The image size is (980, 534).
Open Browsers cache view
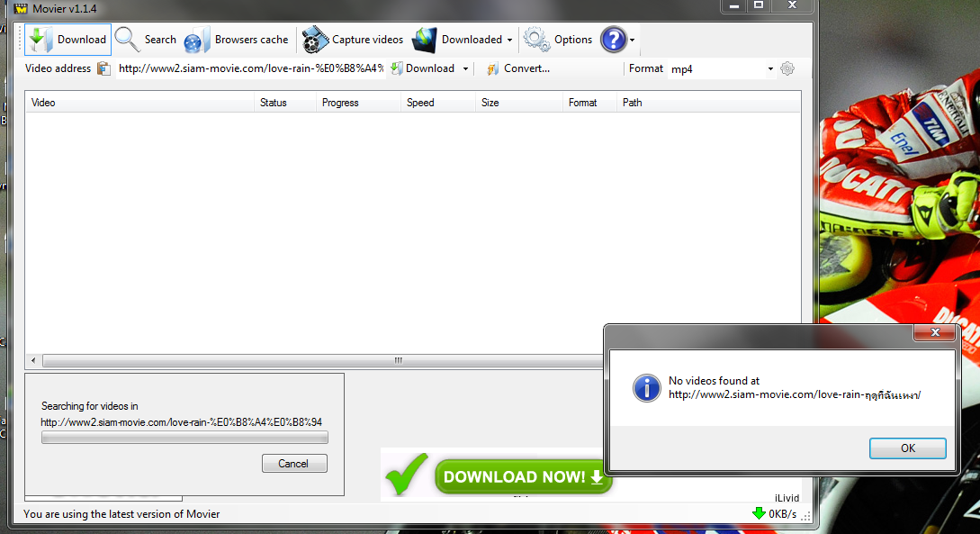point(237,40)
